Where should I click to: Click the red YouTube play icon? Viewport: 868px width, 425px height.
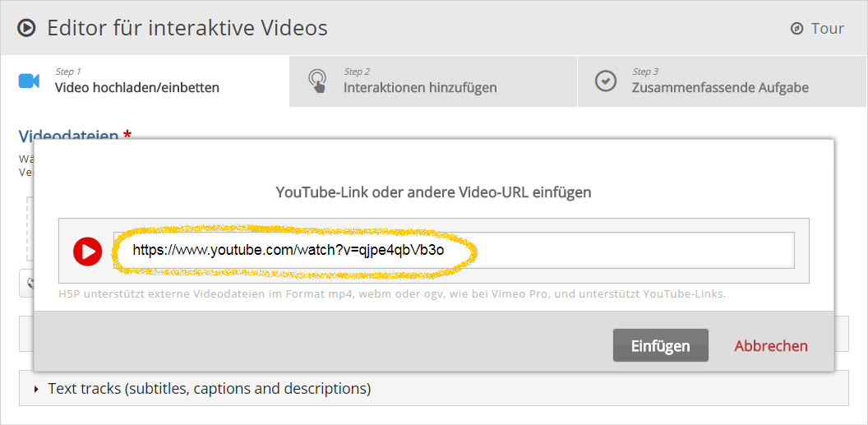87,252
